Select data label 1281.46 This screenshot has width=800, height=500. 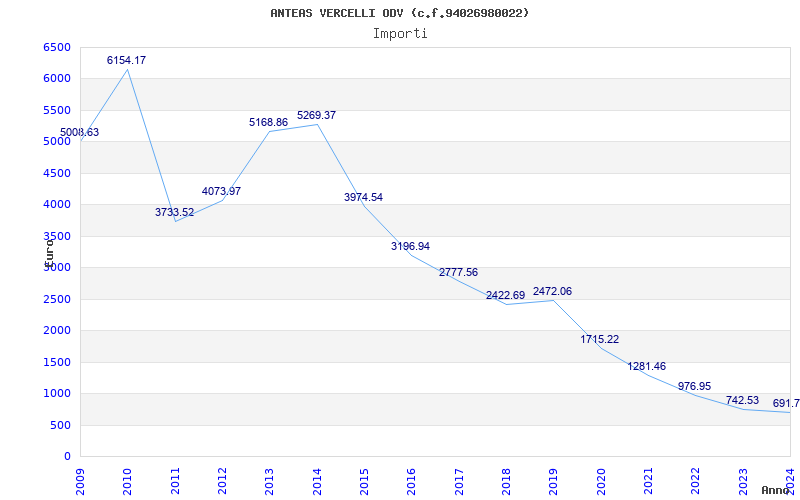pyautogui.click(x=646, y=366)
